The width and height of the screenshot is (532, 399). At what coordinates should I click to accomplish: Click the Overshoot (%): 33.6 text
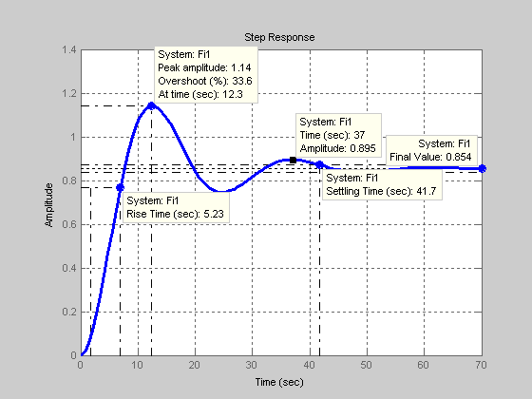[205, 81]
